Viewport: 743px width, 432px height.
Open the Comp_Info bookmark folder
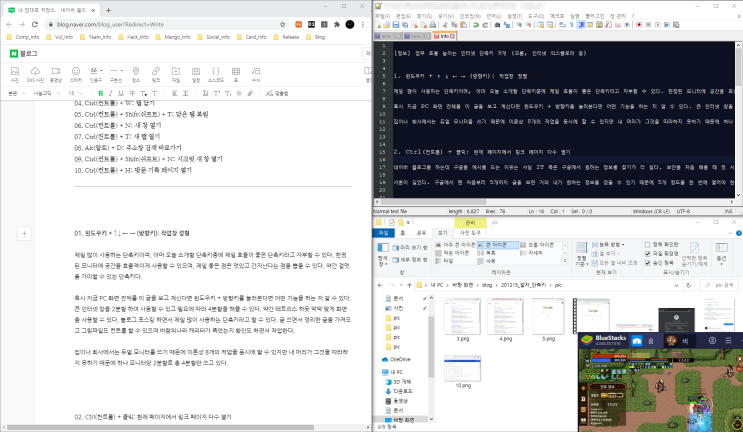tap(23, 37)
